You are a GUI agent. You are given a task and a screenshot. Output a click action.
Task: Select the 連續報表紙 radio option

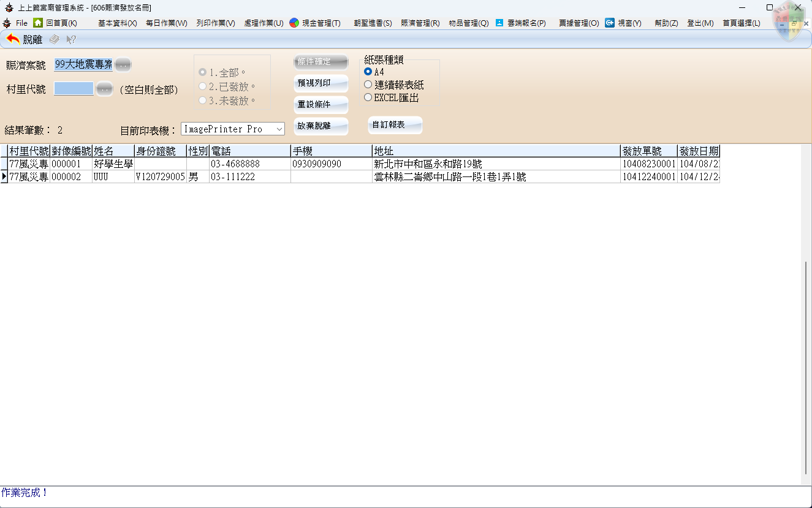pos(368,85)
